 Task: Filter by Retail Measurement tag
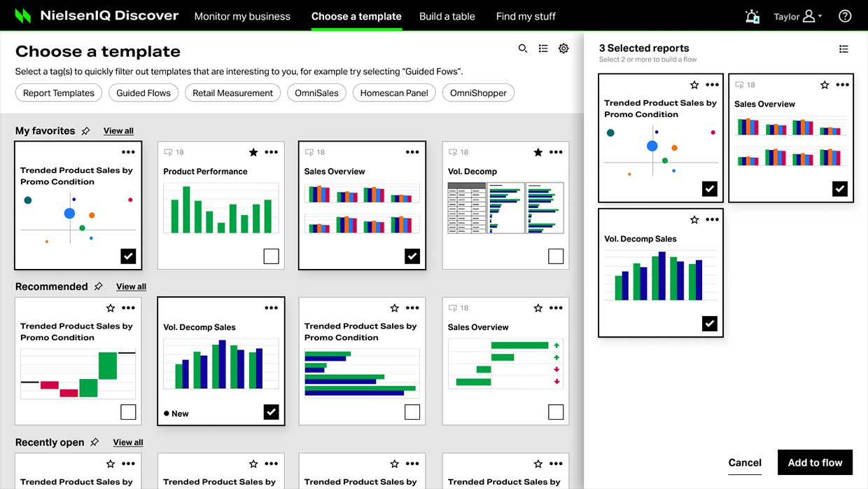233,92
